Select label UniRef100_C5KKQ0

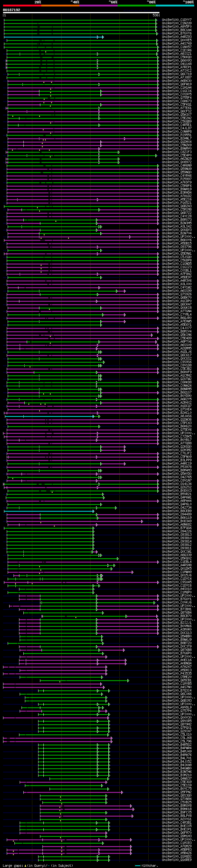(176, 57)
